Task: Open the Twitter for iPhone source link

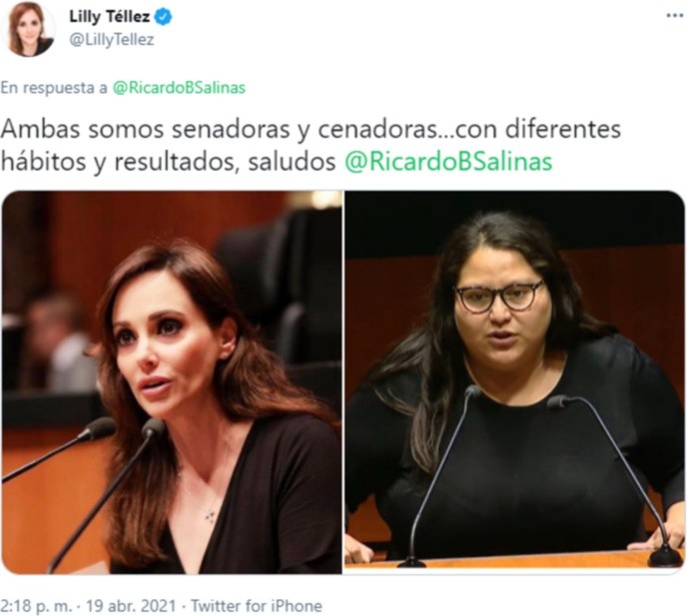Action: 257,606
